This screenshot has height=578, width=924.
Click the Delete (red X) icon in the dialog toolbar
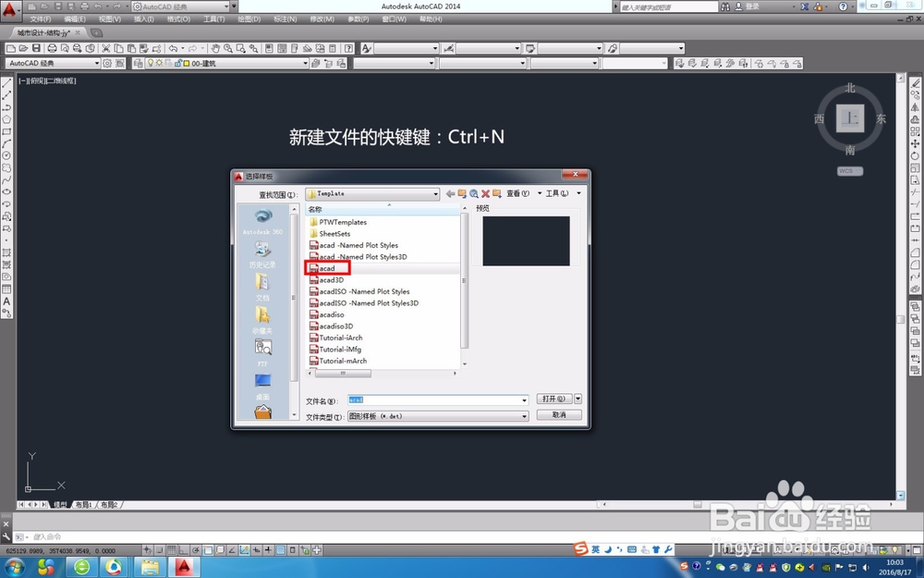click(484, 193)
